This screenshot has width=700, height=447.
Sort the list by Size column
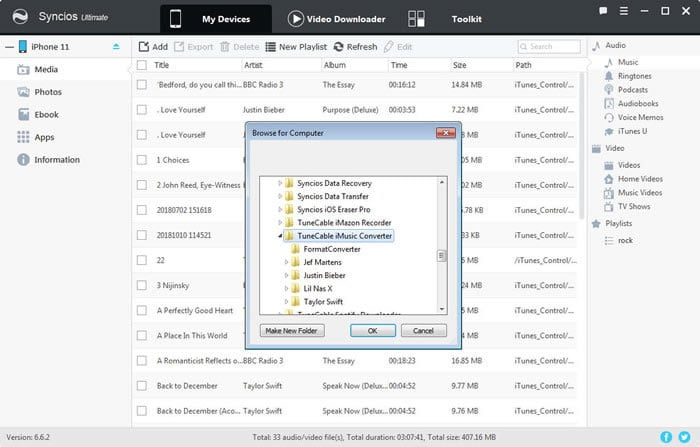[x=459, y=65]
